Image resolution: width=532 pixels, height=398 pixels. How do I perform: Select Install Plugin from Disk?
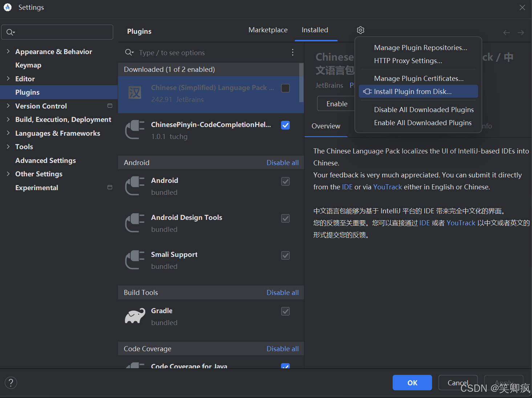pos(418,91)
